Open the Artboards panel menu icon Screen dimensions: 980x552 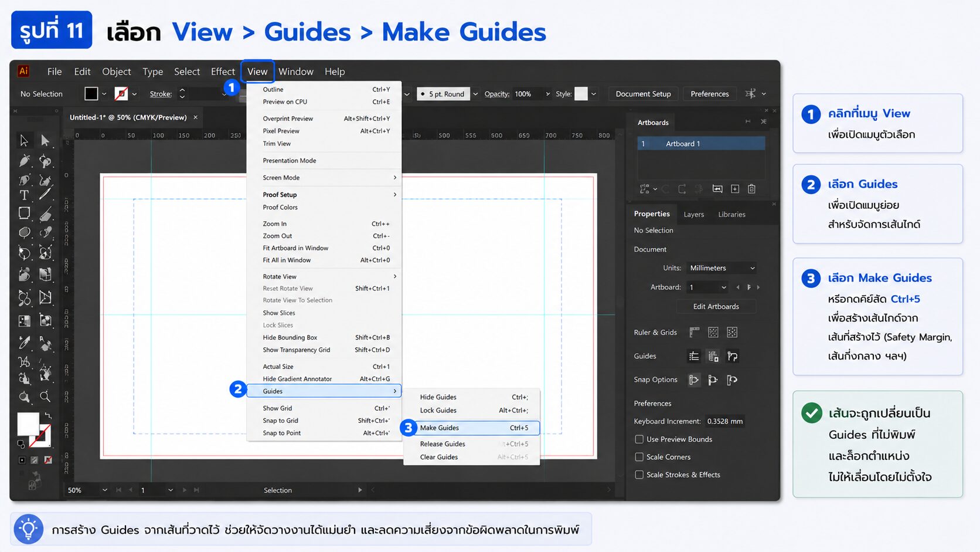click(764, 121)
